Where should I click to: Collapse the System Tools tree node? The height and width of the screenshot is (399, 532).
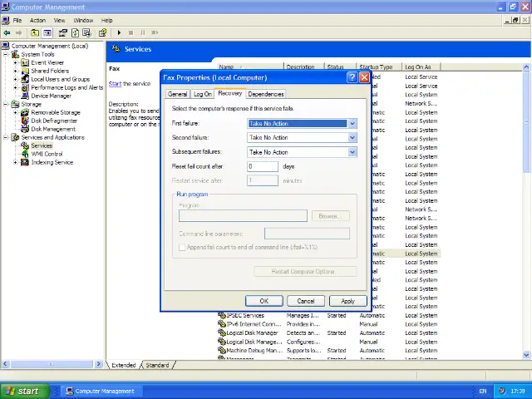[6, 54]
